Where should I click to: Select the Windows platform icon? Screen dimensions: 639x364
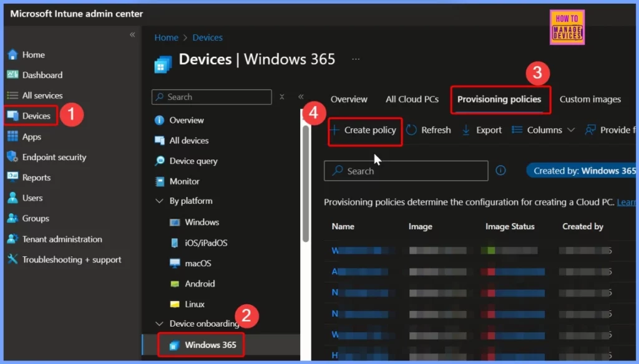pyautogui.click(x=175, y=223)
